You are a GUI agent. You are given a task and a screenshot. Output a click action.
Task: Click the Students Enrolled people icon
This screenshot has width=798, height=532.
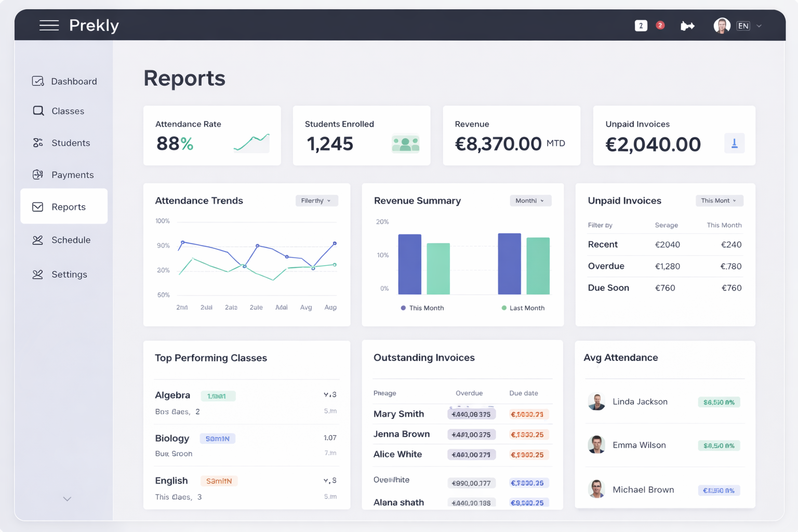point(405,144)
